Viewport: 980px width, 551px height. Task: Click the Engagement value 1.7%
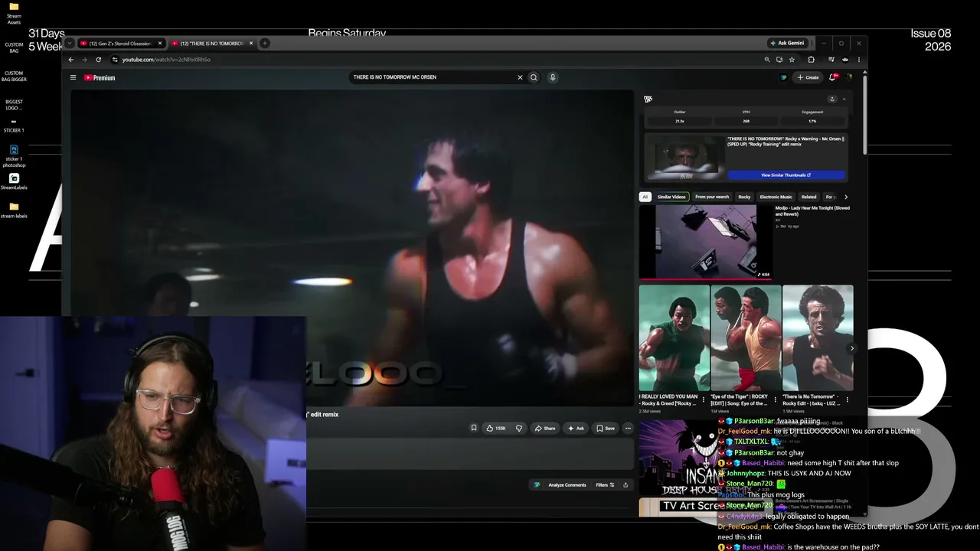(x=812, y=121)
